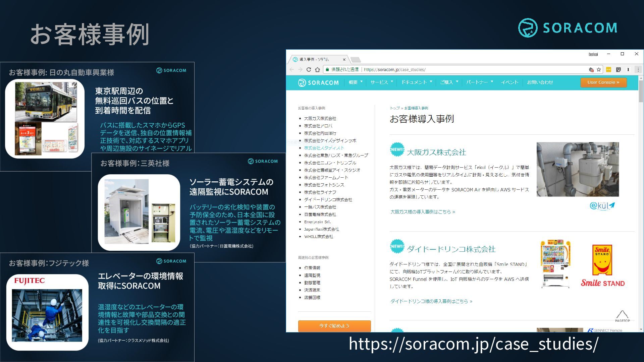
Task: Click the Smile STAND logo image
Action: point(603,266)
